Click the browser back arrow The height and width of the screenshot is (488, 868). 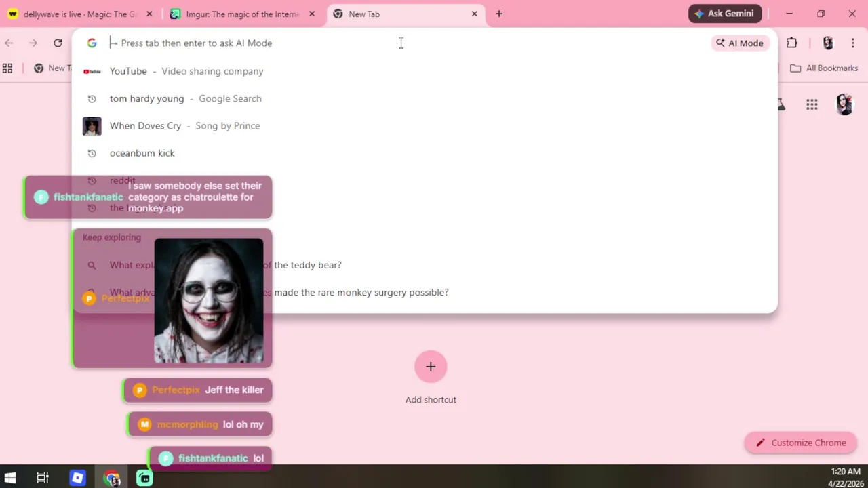[x=9, y=43]
